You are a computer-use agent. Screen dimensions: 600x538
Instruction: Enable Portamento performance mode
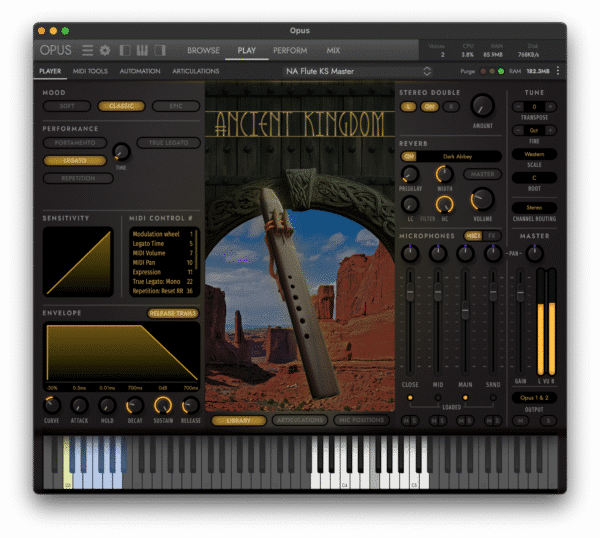point(75,143)
